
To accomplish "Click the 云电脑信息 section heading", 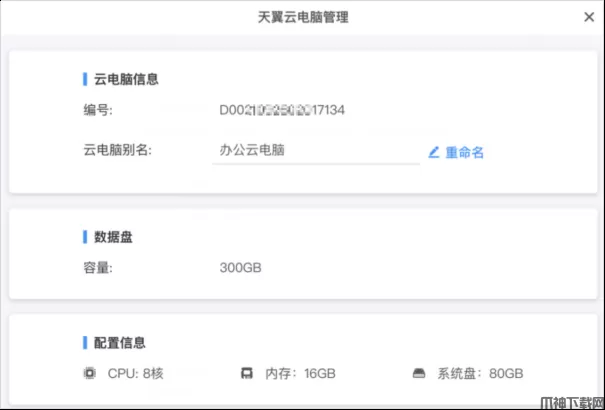I will click(x=126, y=79).
